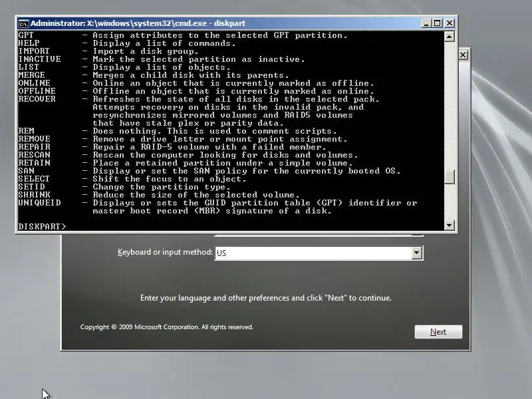Click the INACTIVE command entry
532x399 pixels.
[x=39, y=59]
